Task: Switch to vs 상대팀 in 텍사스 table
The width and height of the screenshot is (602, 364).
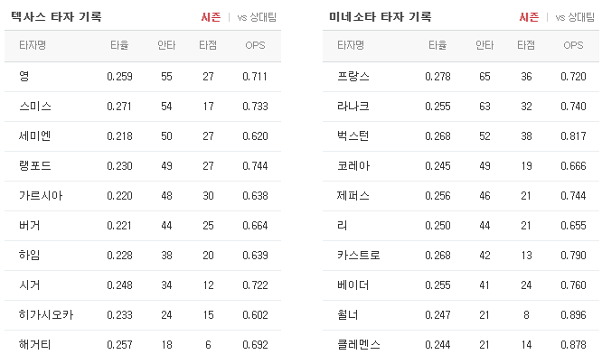Action: click(257, 17)
